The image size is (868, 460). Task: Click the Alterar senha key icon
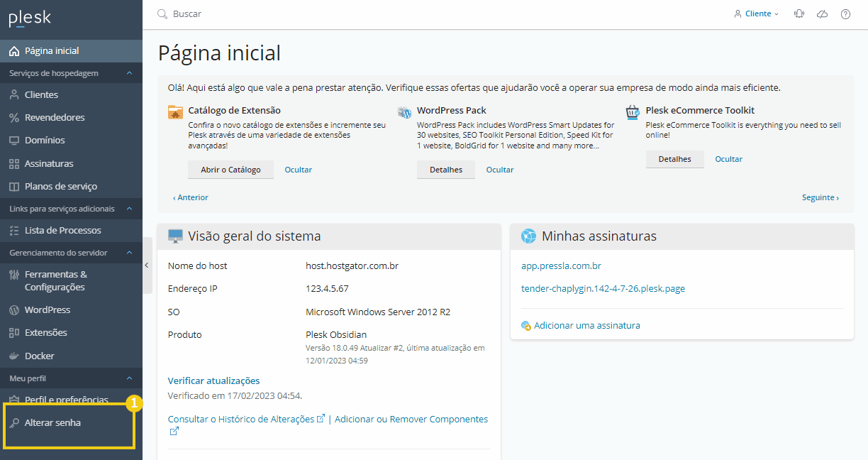(x=14, y=423)
